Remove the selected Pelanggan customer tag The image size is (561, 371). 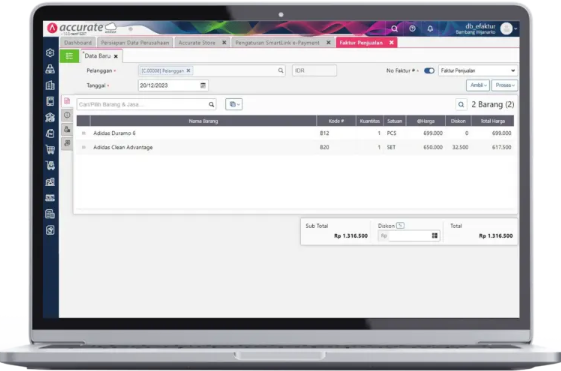(x=189, y=70)
